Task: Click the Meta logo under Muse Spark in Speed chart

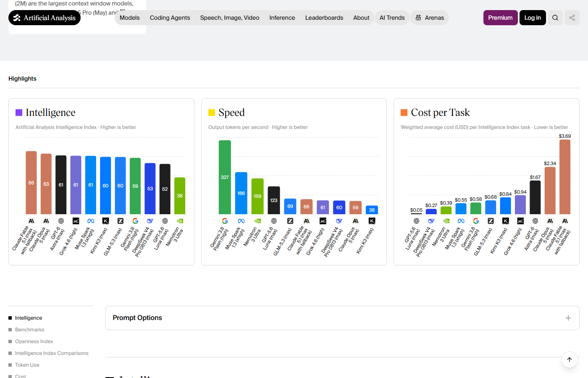Action: coord(241,221)
